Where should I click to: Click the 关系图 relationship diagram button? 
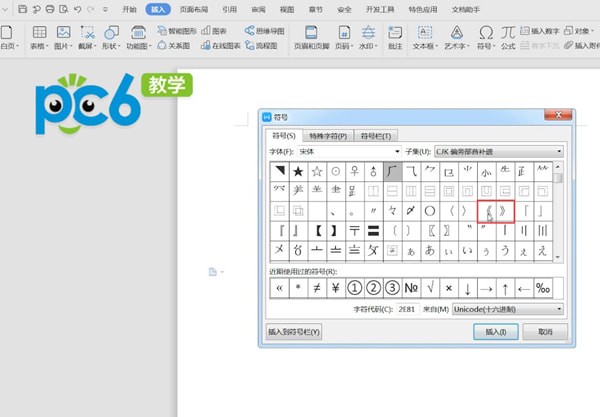pos(174,46)
